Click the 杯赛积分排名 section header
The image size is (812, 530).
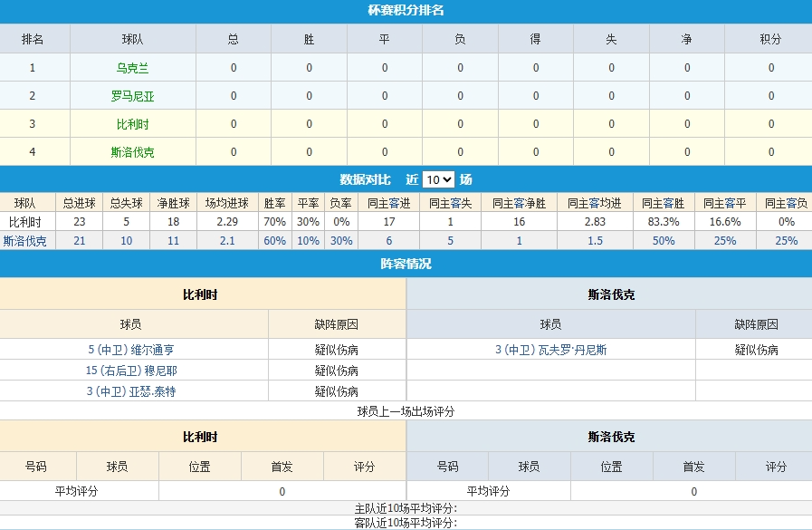pos(406,11)
